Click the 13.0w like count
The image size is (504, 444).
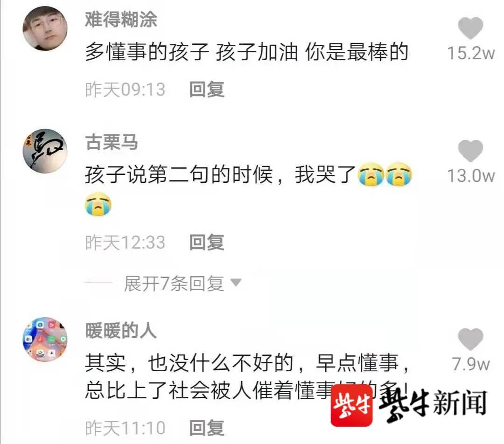point(471,176)
